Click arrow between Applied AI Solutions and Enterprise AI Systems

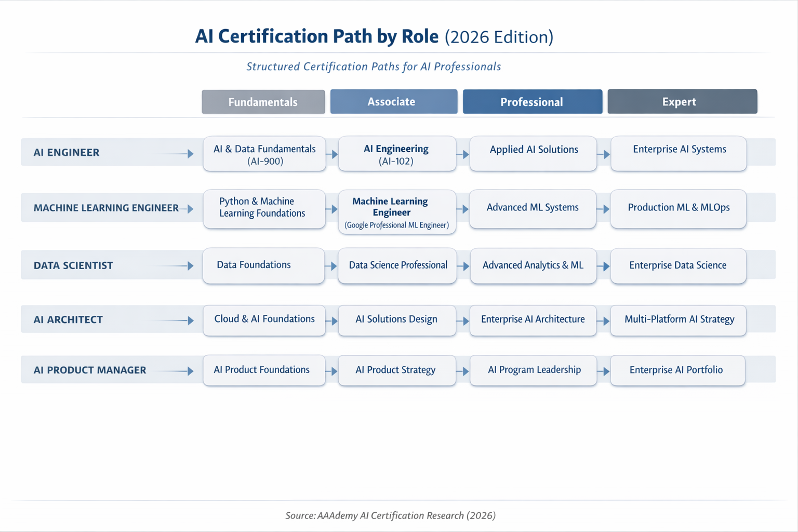click(x=604, y=154)
